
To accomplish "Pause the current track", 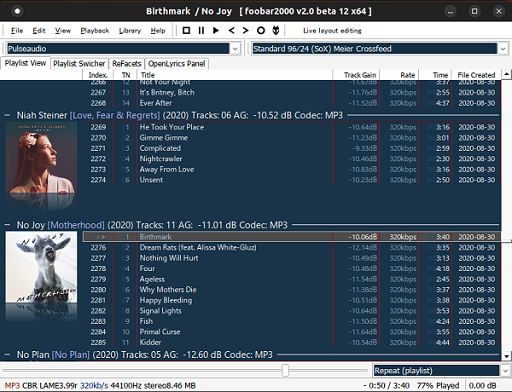I will (201, 31).
